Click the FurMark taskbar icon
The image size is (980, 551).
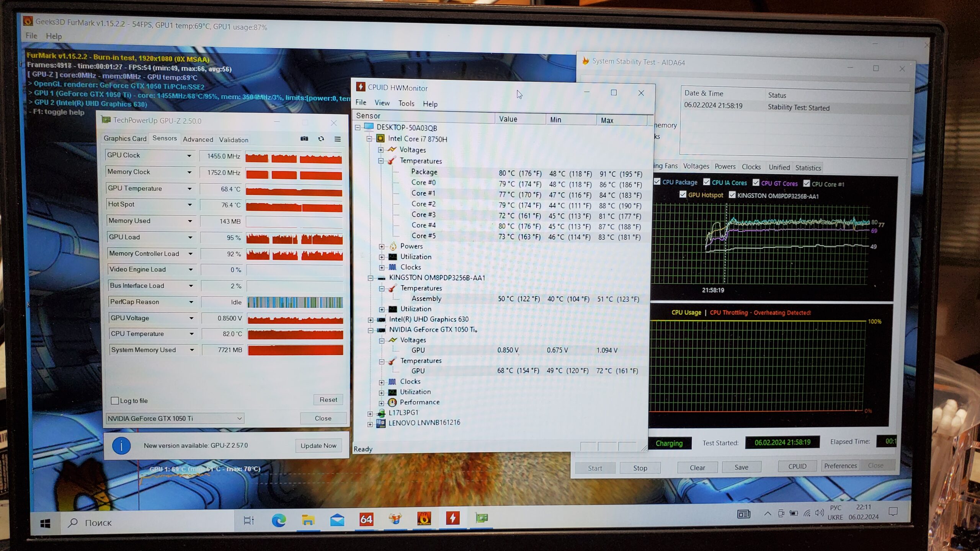pos(424,518)
